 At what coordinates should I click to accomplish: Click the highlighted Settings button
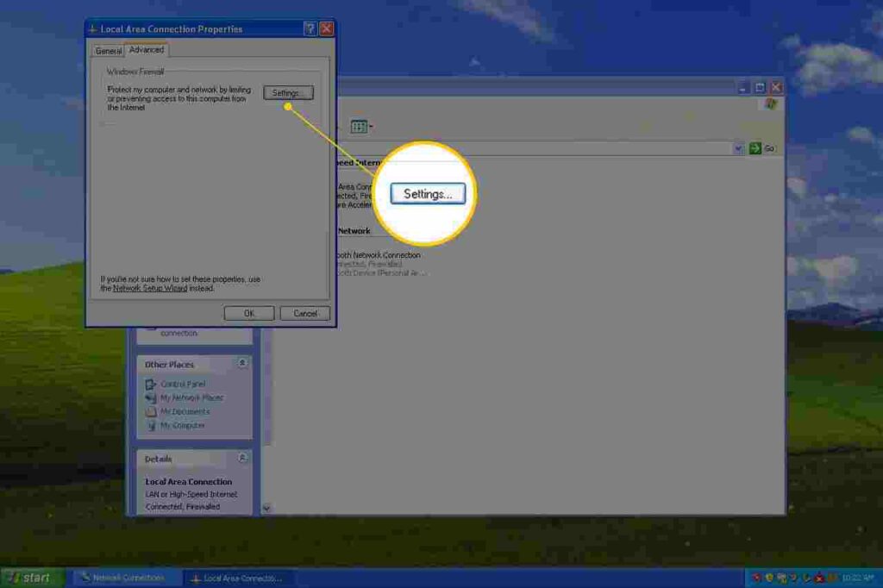428,193
